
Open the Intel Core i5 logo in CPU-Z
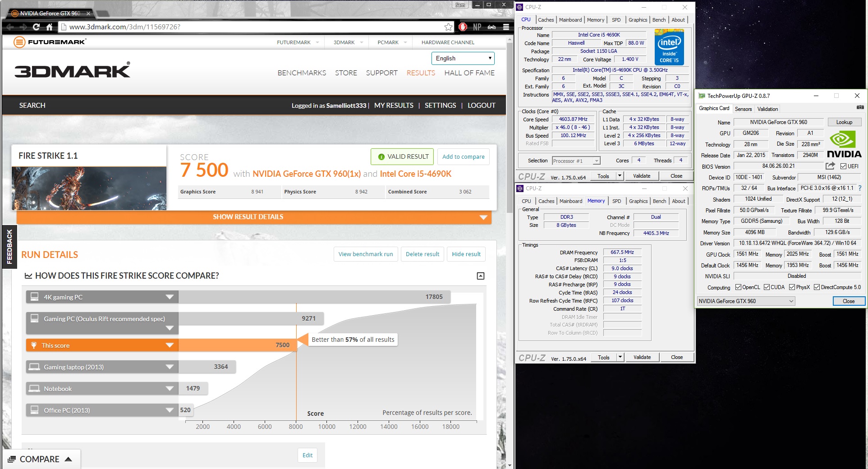coord(669,47)
